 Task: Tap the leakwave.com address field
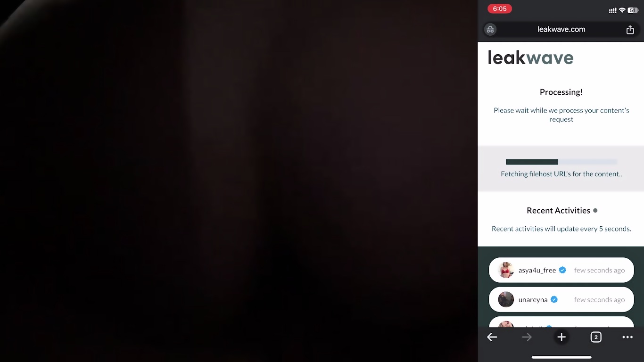point(561,29)
